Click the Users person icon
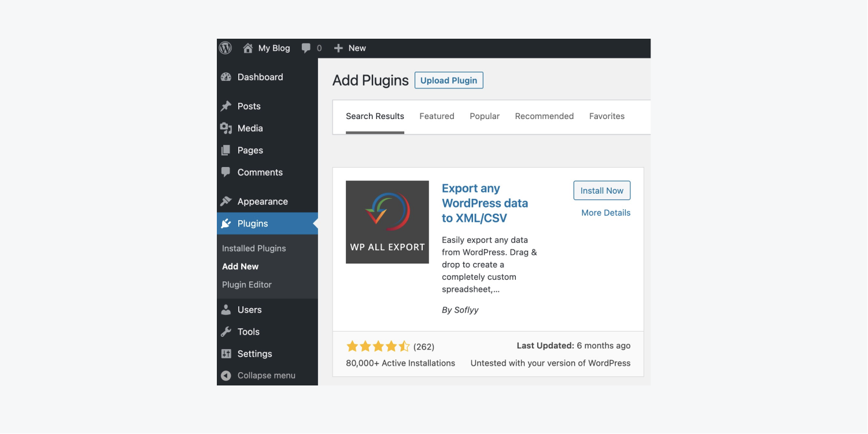Screen dimensions: 868x434 226,310
